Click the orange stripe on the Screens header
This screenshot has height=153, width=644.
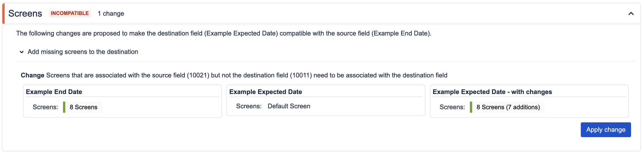(3, 13)
